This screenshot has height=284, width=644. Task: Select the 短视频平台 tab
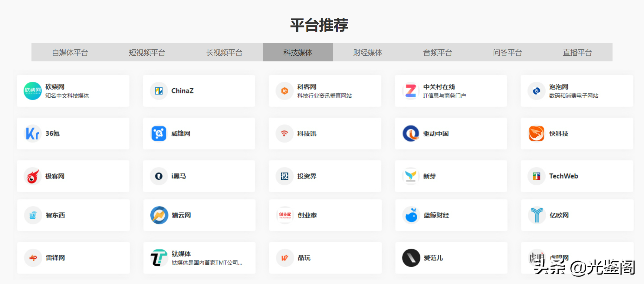coord(147,53)
